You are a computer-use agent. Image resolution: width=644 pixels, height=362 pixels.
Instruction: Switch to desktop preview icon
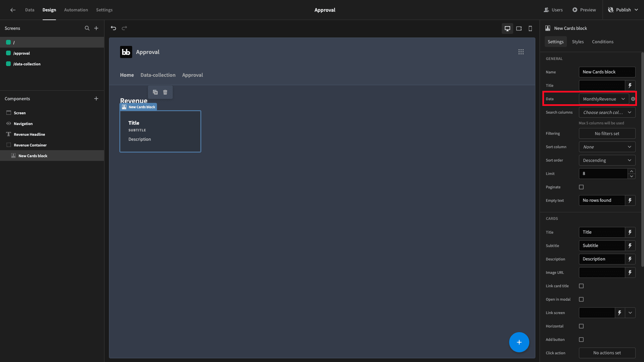[507, 28]
